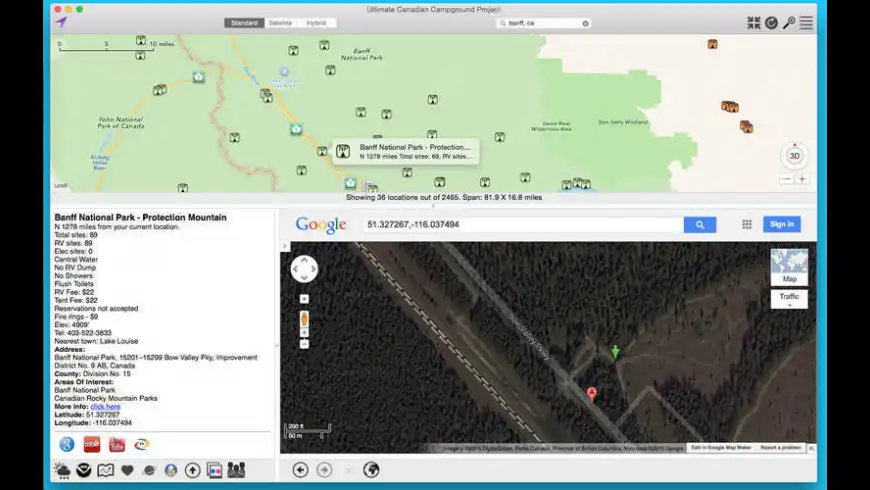Click the circled up-arrow icon
This screenshot has height=490, width=870.
click(x=193, y=471)
